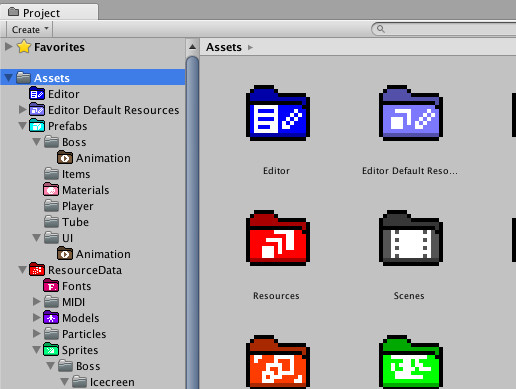Switch to the Project tab
This screenshot has width=516, height=389.
[x=49, y=13]
